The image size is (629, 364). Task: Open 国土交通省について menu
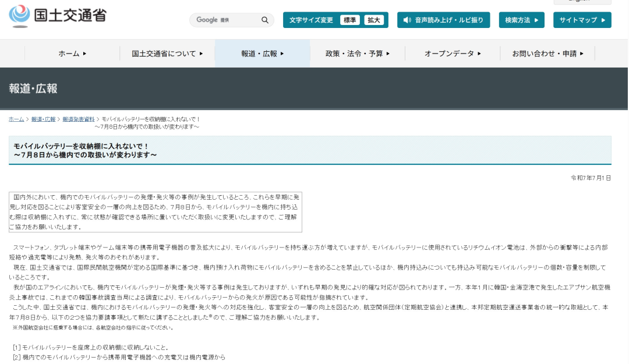[167, 54]
